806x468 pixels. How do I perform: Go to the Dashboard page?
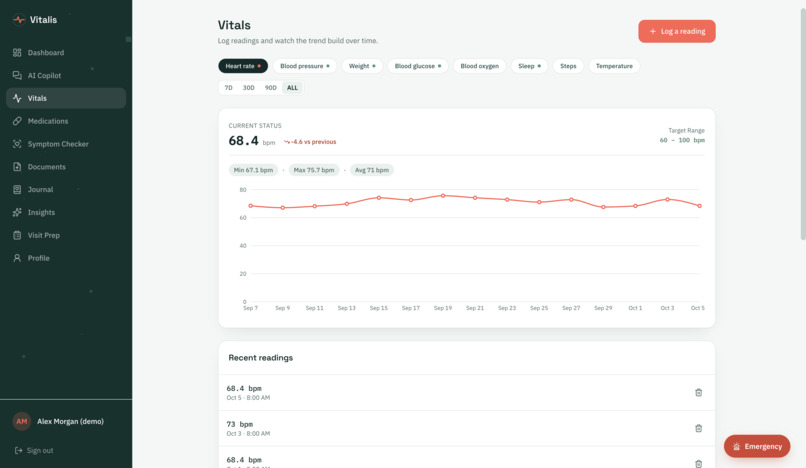point(66,52)
